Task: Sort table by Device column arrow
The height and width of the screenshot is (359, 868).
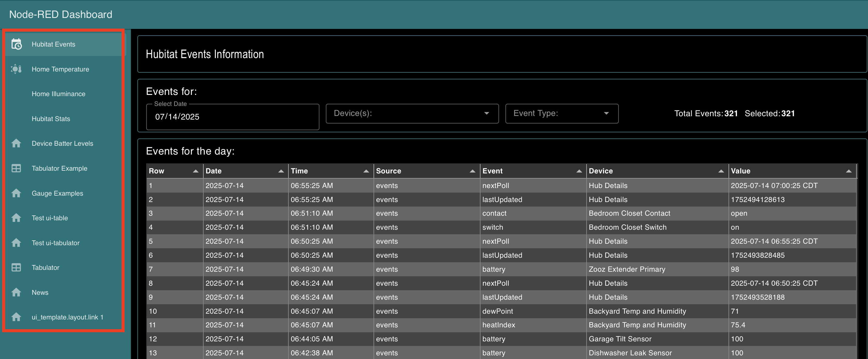Action: [721, 171]
